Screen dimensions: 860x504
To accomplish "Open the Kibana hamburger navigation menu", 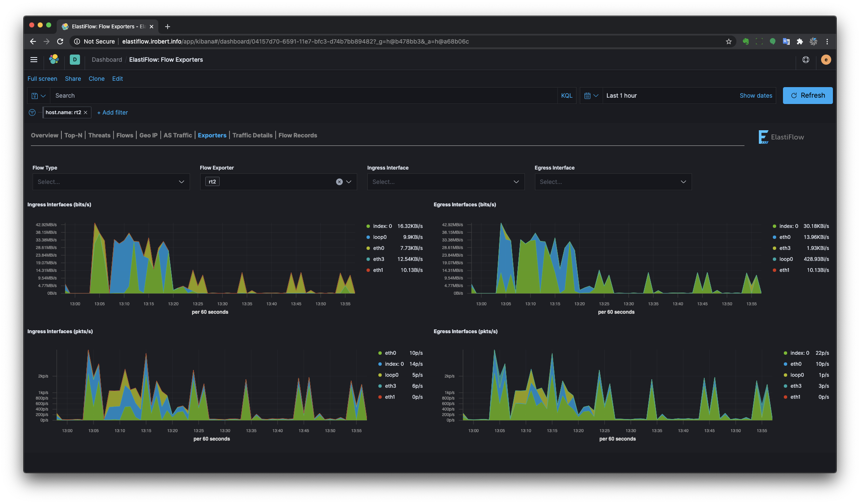I will pos(34,60).
